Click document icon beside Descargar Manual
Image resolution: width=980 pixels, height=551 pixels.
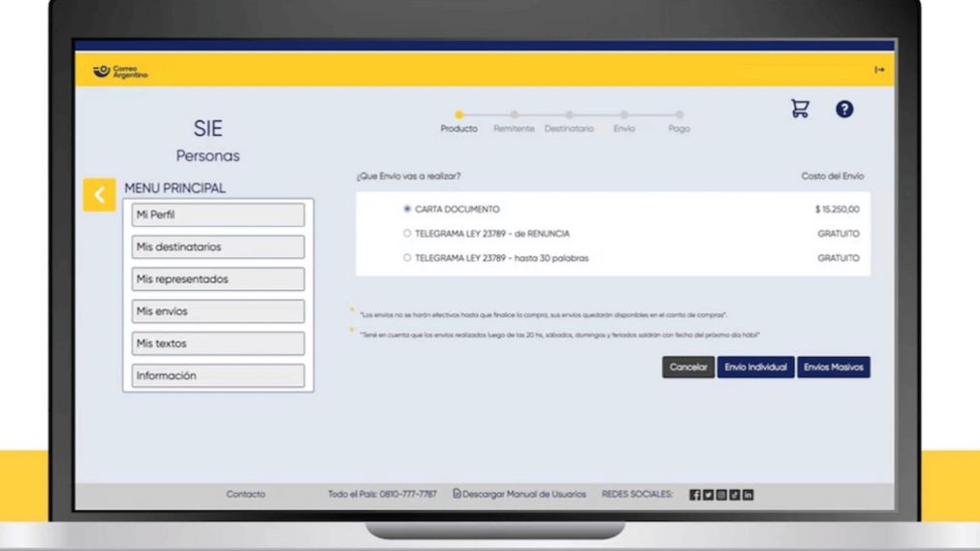(457, 494)
